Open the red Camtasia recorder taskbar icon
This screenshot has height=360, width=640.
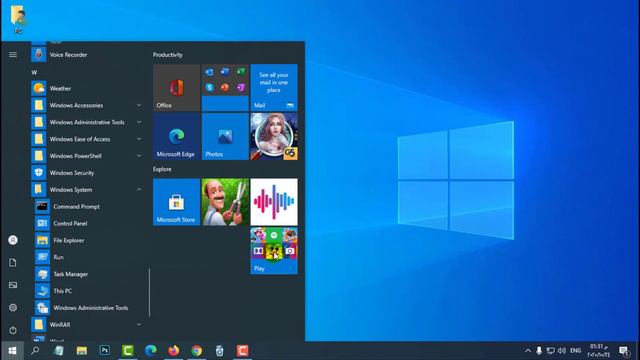[242, 351]
